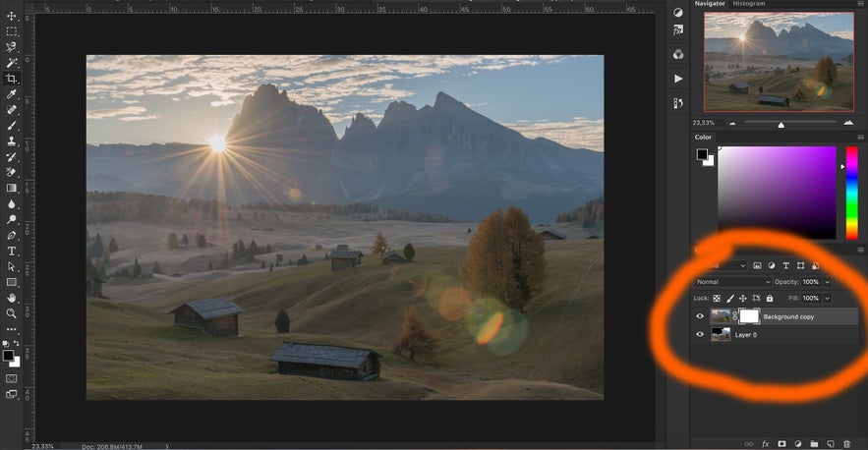868x450 pixels.
Task: Filter layers by type layers
Action: pyautogui.click(x=785, y=265)
